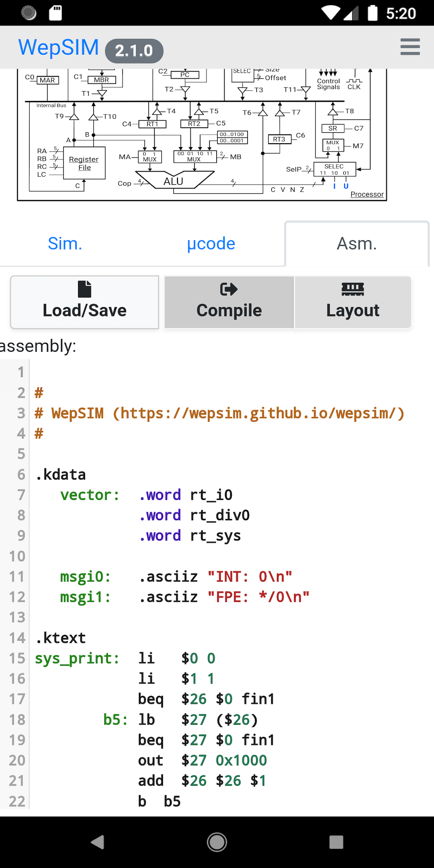The height and width of the screenshot is (868, 434).
Task: Click the Register File block in diagram
Action: [x=84, y=163]
